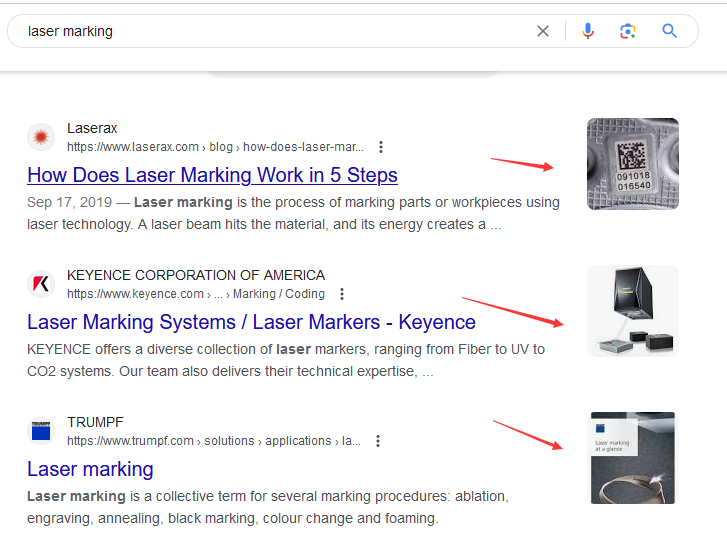The width and height of the screenshot is (727, 543).
Task: Click the laserax.com breadcrumb URL
Action: pos(215,147)
